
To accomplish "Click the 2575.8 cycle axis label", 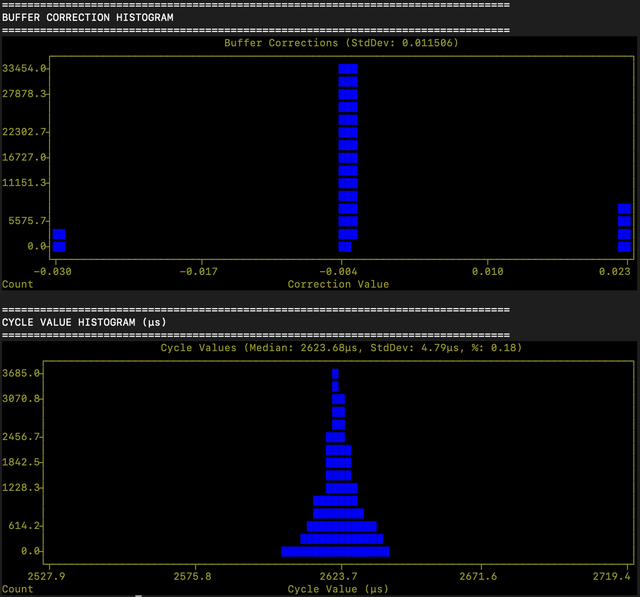I will pyautogui.click(x=192, y=576).
